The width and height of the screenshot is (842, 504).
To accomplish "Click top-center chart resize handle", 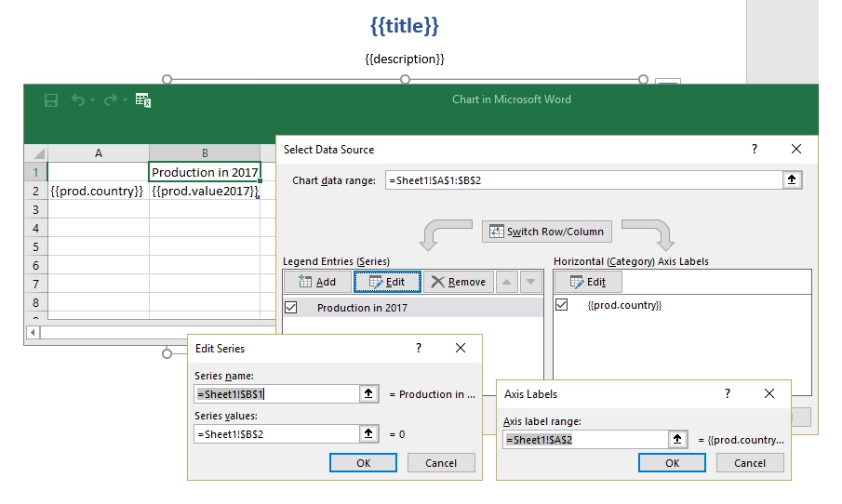I will click(405, 79).
